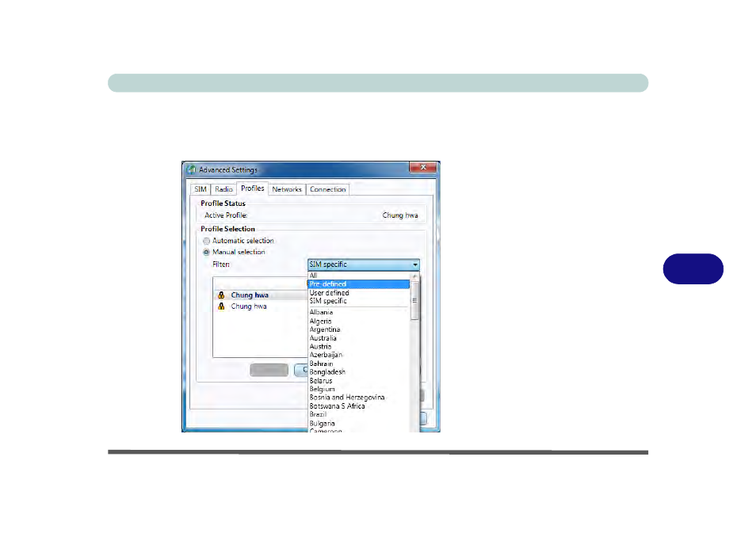Click lock icon beside bold Chung hwa profile

pyautogui.click(x=221, y=295)
